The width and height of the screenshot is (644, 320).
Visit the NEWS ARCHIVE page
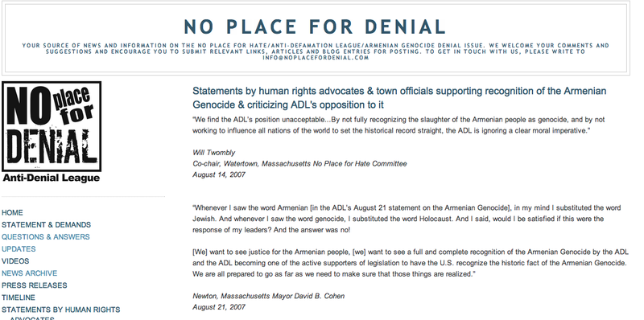click(30, 273)
